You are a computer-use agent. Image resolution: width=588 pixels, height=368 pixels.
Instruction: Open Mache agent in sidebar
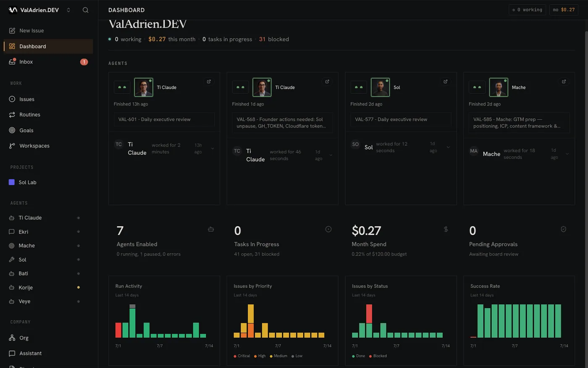pyautogui.click(x=48, y=246)
